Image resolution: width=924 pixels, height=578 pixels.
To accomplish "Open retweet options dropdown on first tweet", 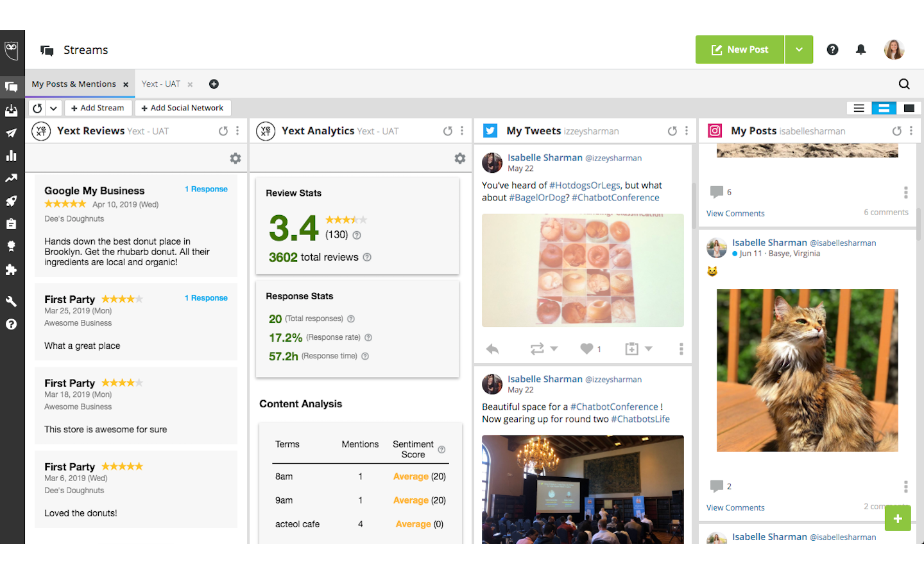I will coord(554,349).
